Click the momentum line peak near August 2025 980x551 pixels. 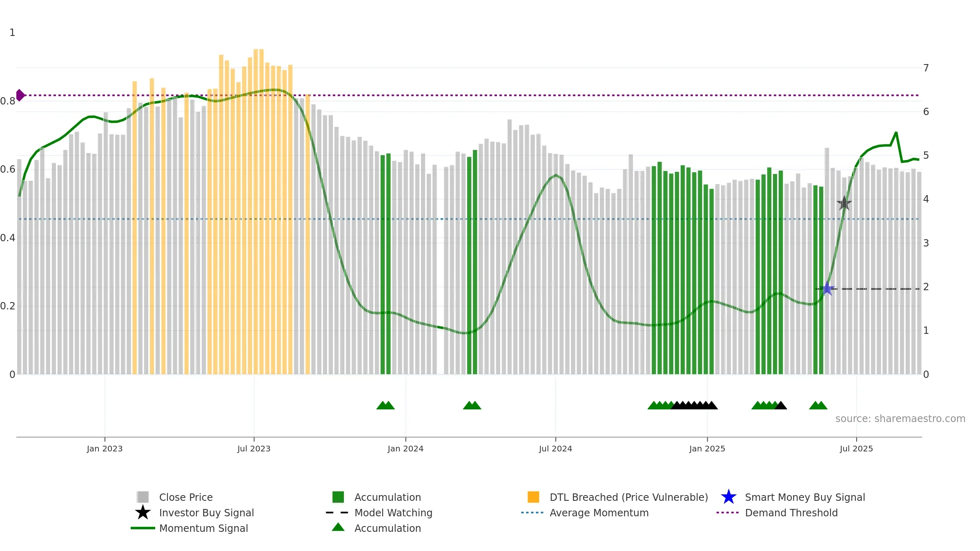pos(896,133)
